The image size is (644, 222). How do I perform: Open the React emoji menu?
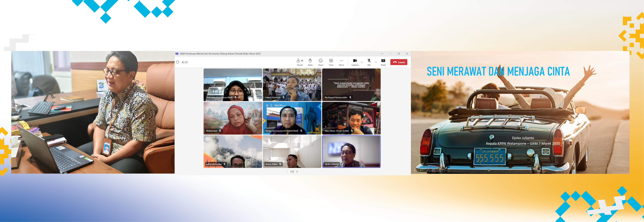[x=321, y=62]
